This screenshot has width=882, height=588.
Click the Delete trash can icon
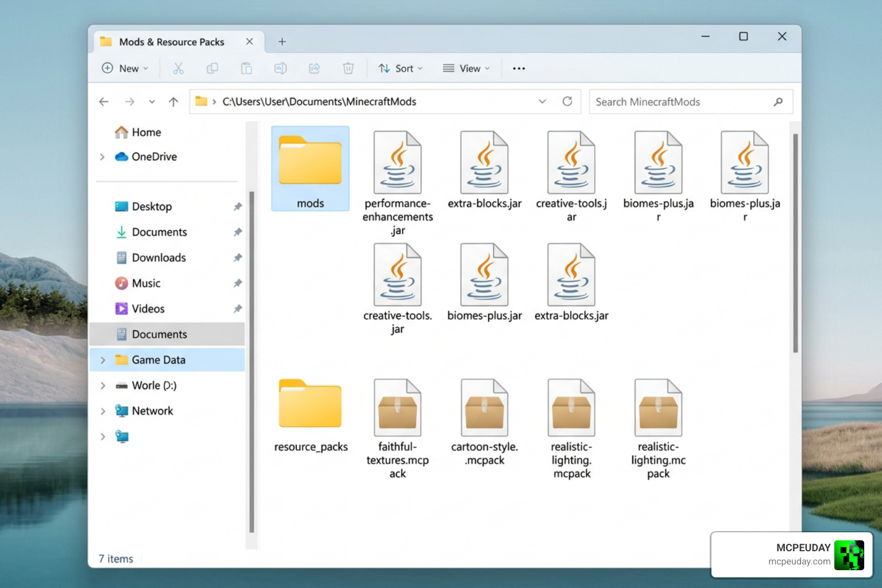coord(348,68)
